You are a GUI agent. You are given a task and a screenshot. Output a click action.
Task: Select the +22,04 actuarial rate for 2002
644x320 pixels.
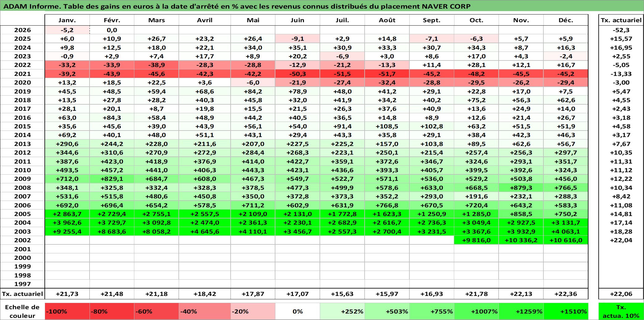click(x=621, y=240)
